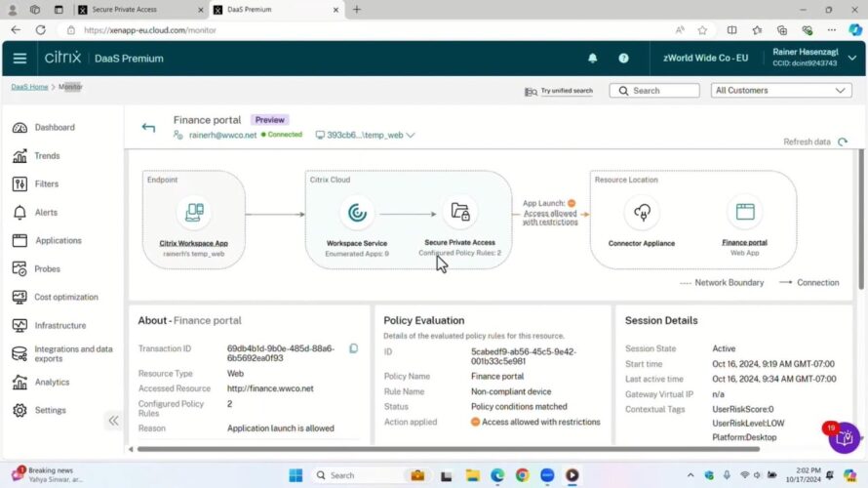Click the Try unified search link
Viewport: 868px width, 488px height.
point(567,91)
